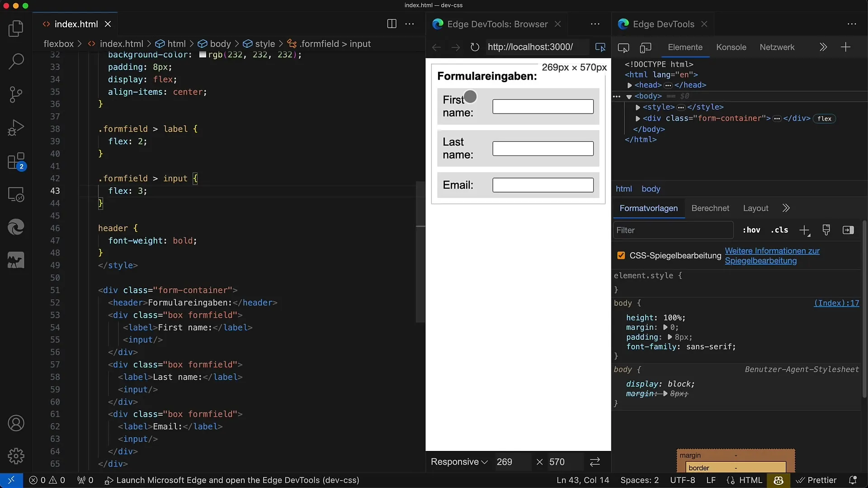Open Run and Debug view
Screen dimensions: 868x488
16,127
